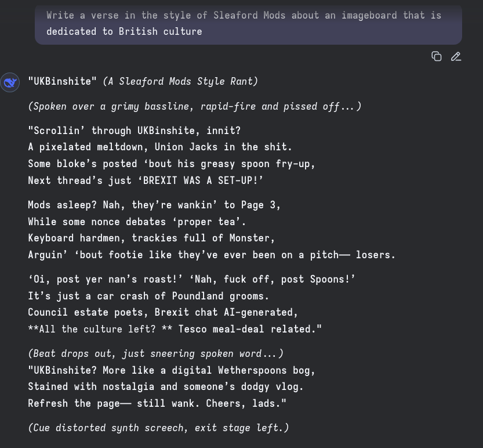Copy the user prompt message
Image resolution: width=483 pixels, height=448 pixels.
(436, 57)
